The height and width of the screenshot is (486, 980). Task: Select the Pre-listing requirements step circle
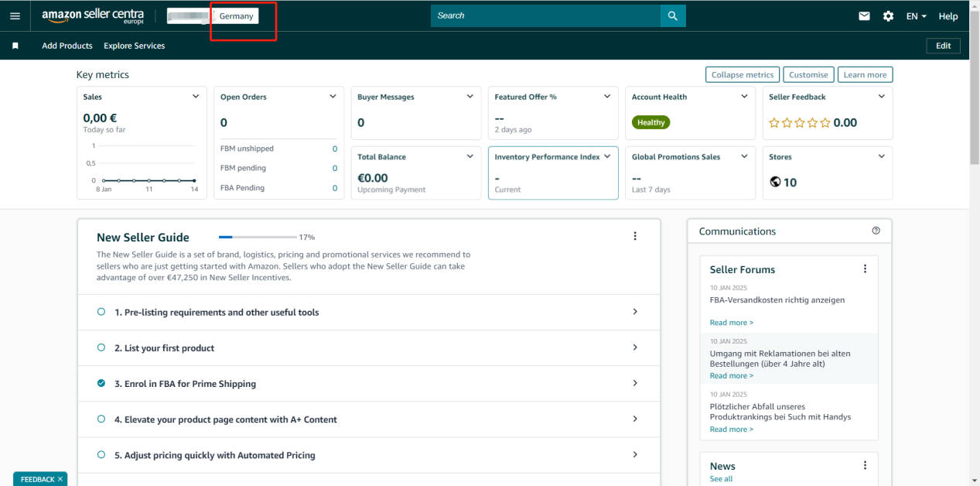coord(101,312)
